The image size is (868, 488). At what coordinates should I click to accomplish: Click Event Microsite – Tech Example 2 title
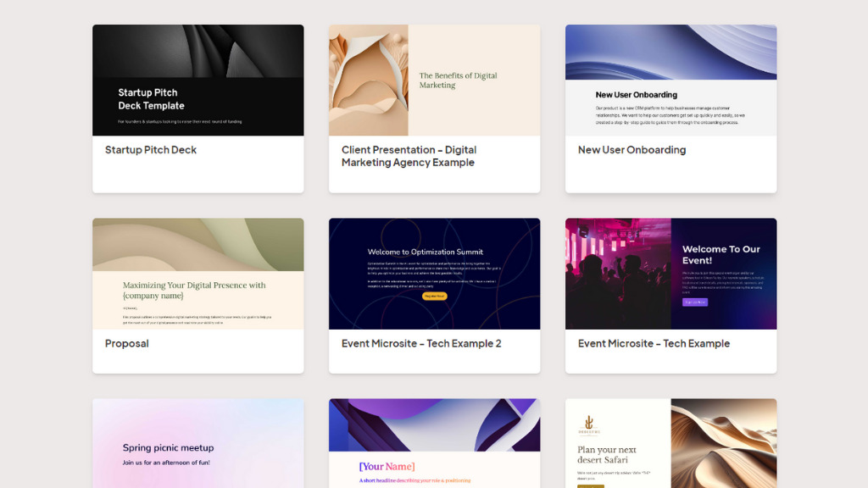[421, 344]
